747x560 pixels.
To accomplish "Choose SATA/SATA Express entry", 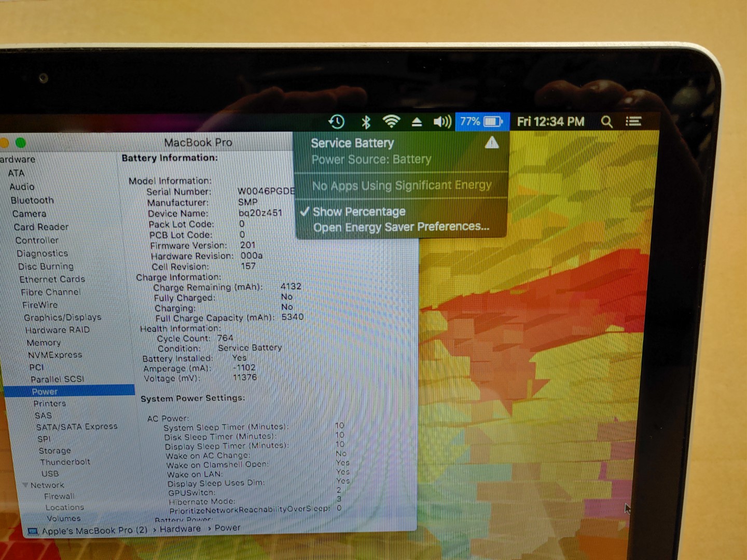I will [x=77, y=427].
